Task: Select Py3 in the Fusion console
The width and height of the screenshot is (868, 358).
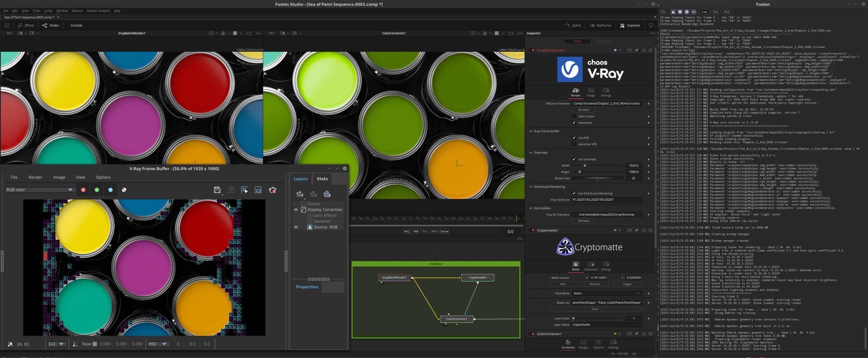Action: pos(726,12)
